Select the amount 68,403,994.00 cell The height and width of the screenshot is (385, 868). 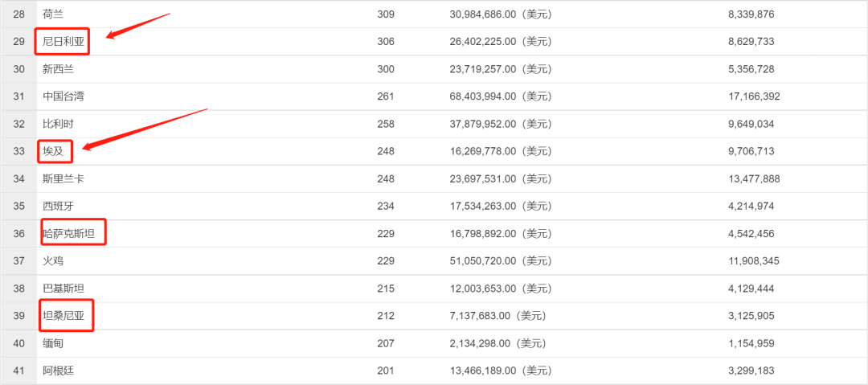[501, 96]
